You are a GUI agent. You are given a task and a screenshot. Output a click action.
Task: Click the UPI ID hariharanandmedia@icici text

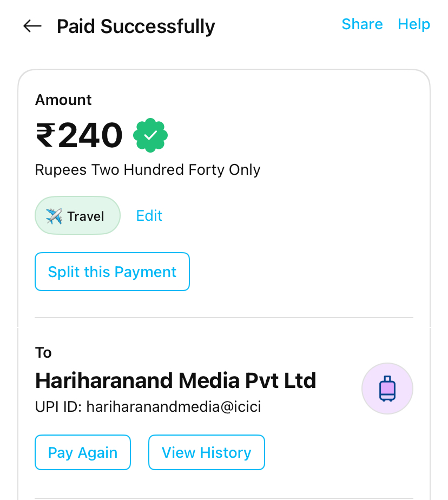point(148,407)
